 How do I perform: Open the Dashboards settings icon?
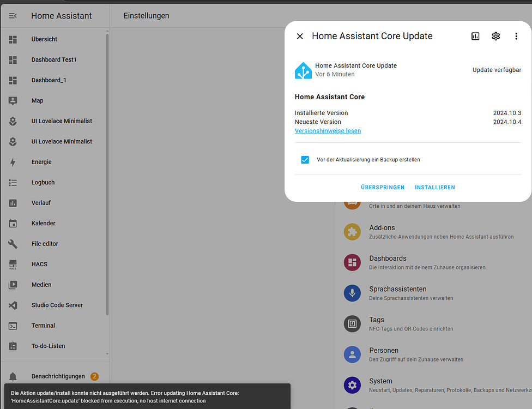pos(352,262)
